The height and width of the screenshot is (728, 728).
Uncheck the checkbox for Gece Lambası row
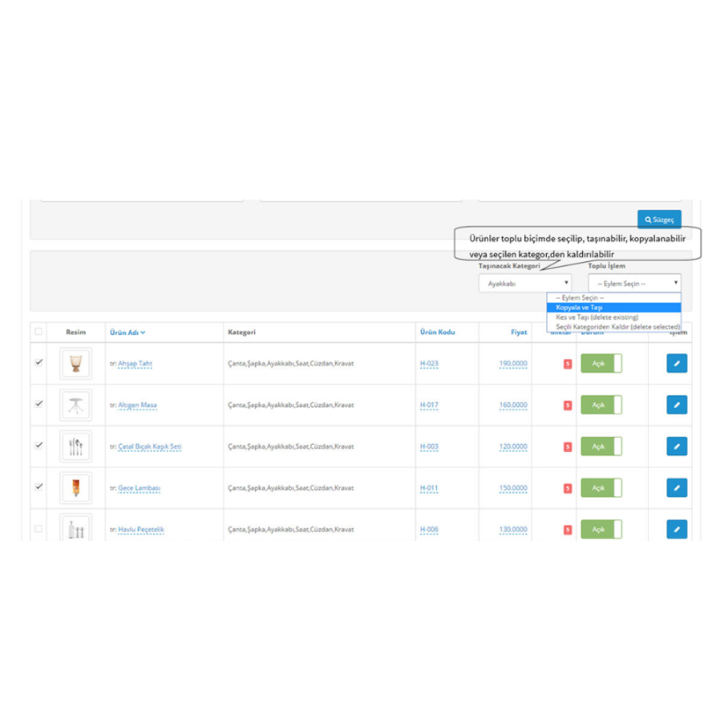(39, 487)
